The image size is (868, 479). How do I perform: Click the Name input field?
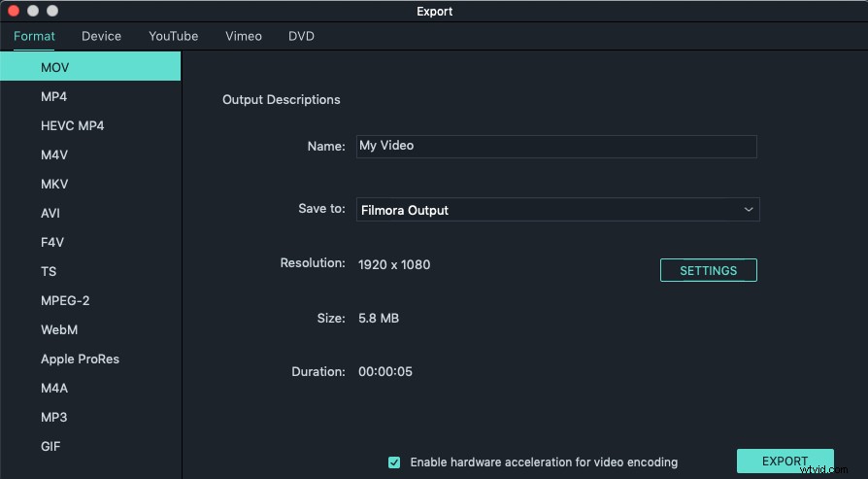pos(555,146)
